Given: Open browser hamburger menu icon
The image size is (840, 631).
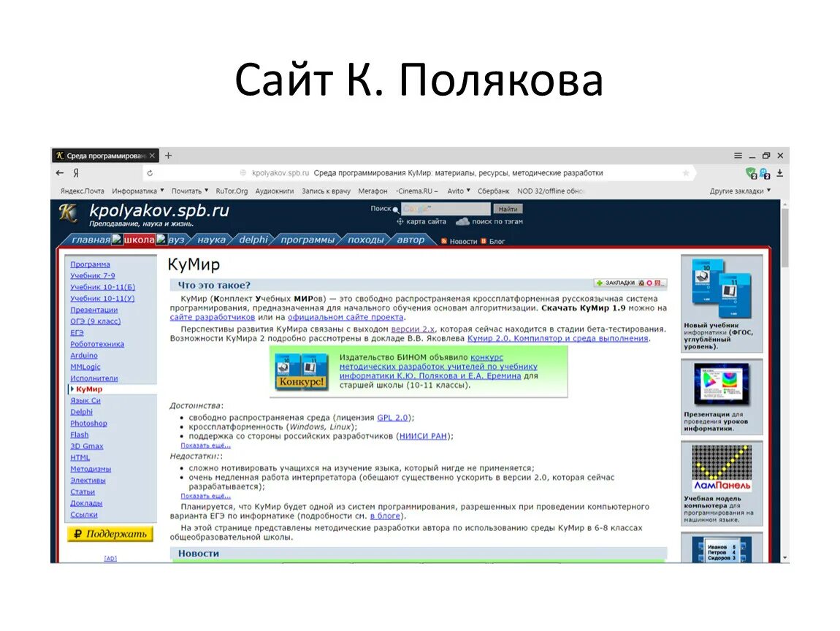Looking at the screenshot, I should [738, 156].
